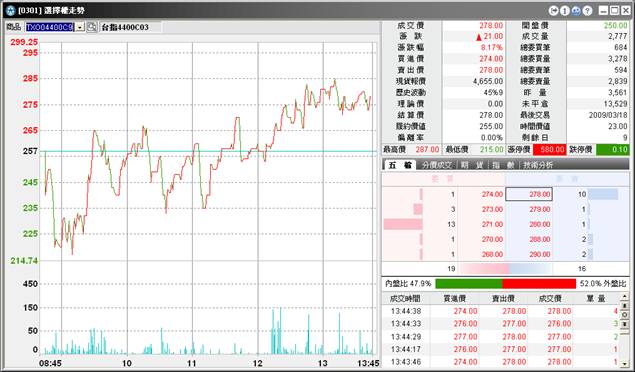Screen dimensions: 635x372
Task: Select the 五檔 tab
Action: 400,165
